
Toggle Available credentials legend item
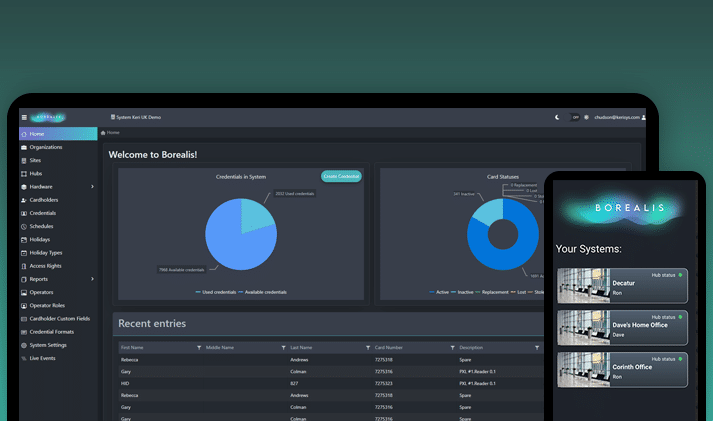tap(262, 292)
